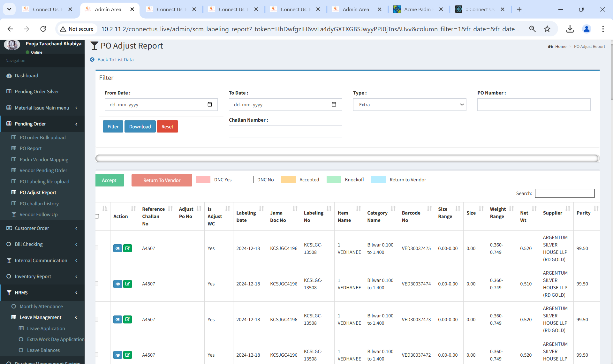This screenshot has height=364, width=613.
Task: Open From Date calendar picker icon
Action: pyautogui.click(x=210, y=104)
